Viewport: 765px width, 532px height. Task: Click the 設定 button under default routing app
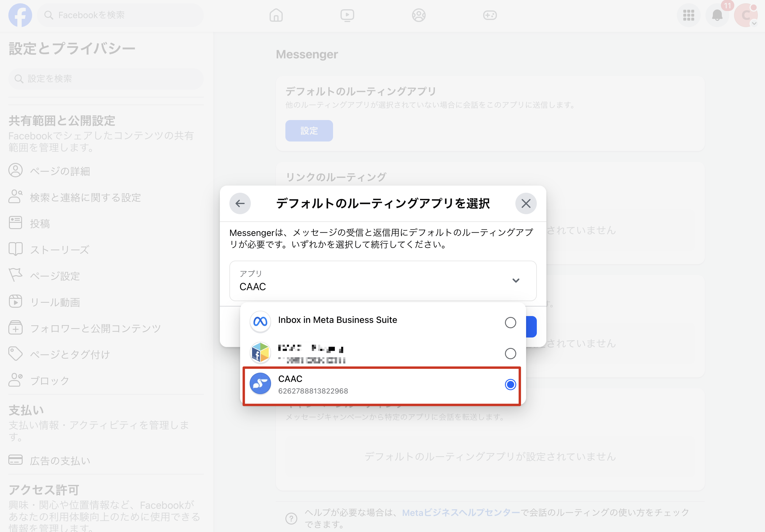309,130
